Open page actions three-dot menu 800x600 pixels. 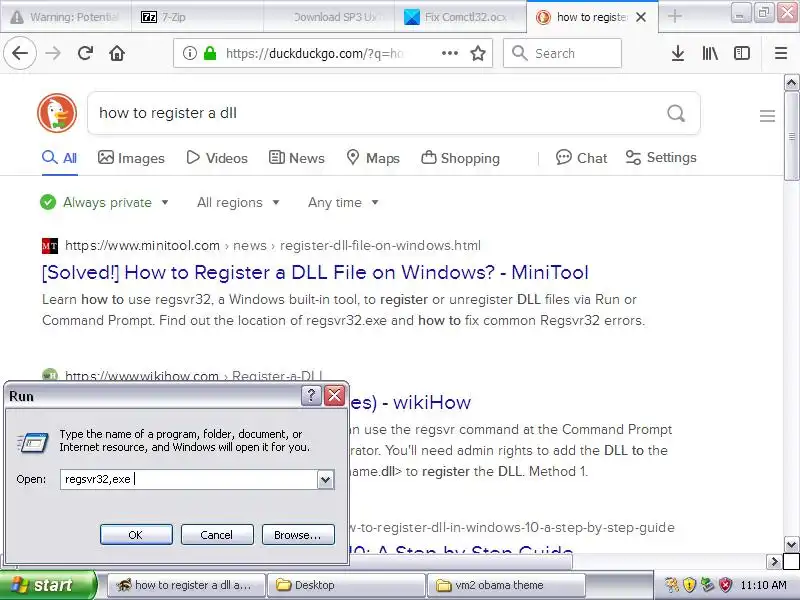click(x=449, y=53)
